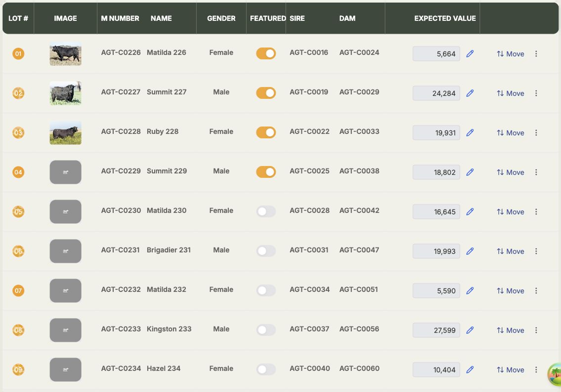The image size is (561, 392).
Task: Click lot badge 09
Action: tap(18, 370)
